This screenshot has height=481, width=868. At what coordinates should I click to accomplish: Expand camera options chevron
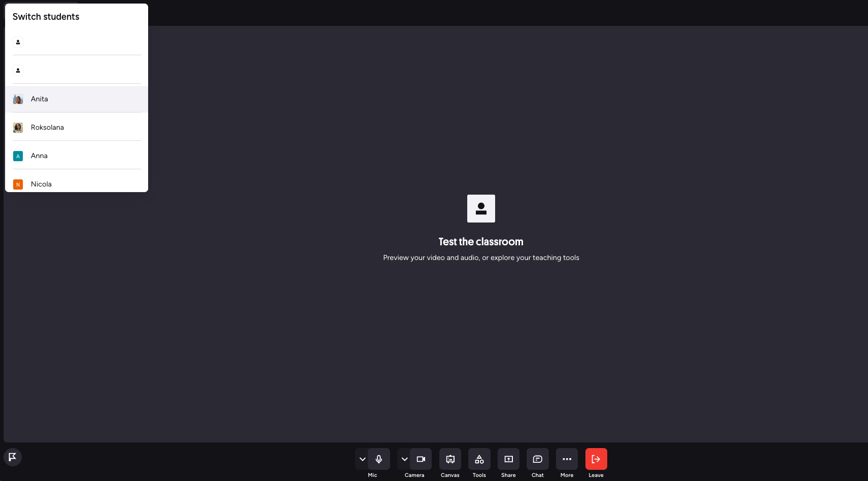coord(404,459)
